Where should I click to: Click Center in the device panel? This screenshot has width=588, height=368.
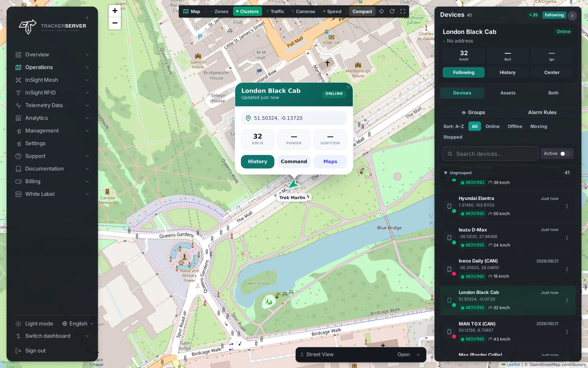click(551, 72)
